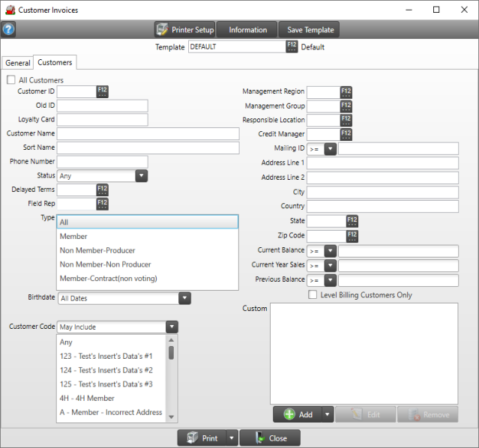Image resolution: width=479 pixels, height=448 pixels.
Task: Open the Birthdate All Dates dropdown
Action: pyautogui.click(x=184, y=298)
